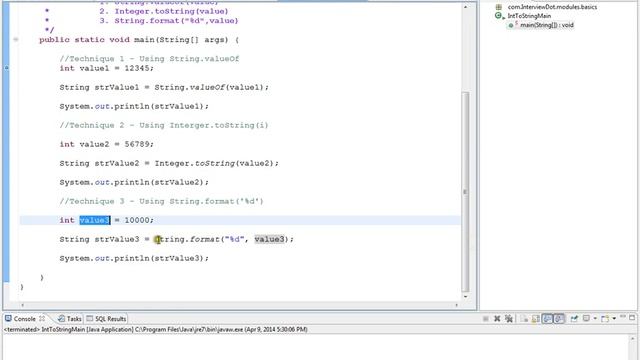Click the value3 occurrence in String.format arguments

click(x=269, y=239)
